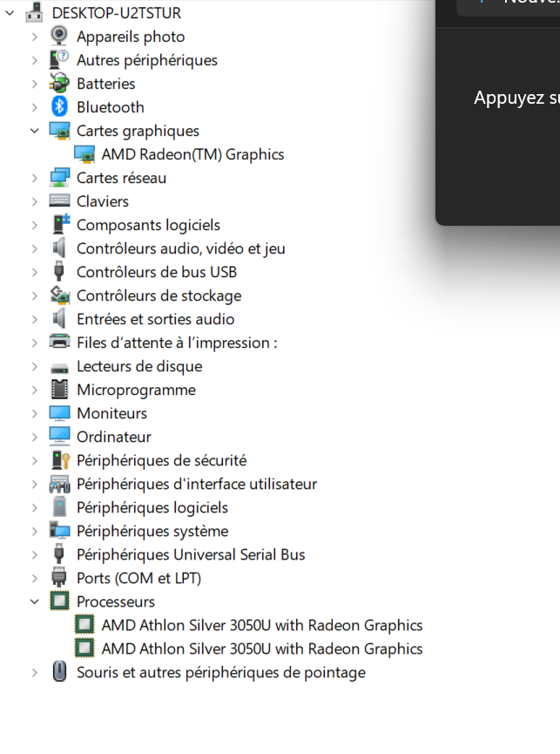Click the Contrôleurs de stockage icon
Viewport: 560px width, 754px height.
59,295
